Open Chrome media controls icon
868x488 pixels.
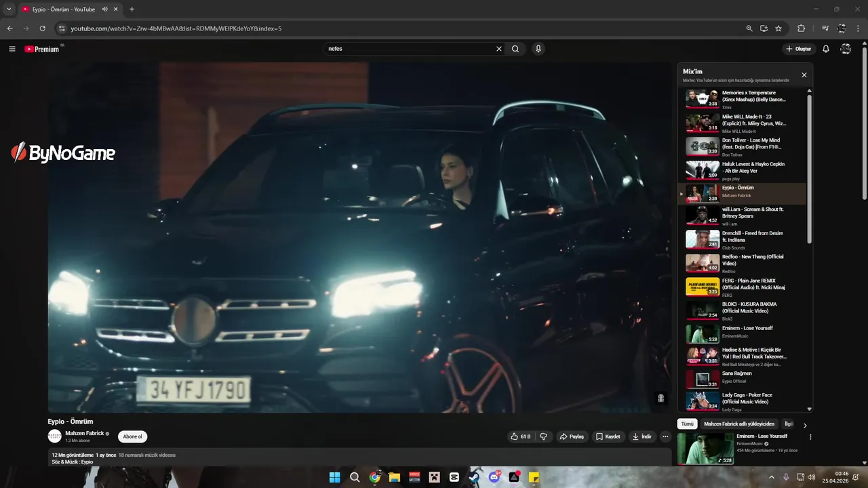point(825,28)
